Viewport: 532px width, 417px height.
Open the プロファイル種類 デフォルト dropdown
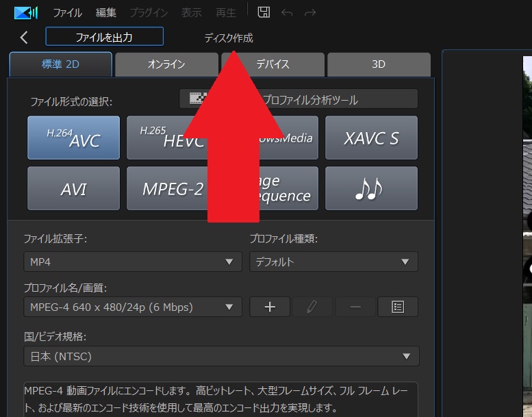click(333, 262)
